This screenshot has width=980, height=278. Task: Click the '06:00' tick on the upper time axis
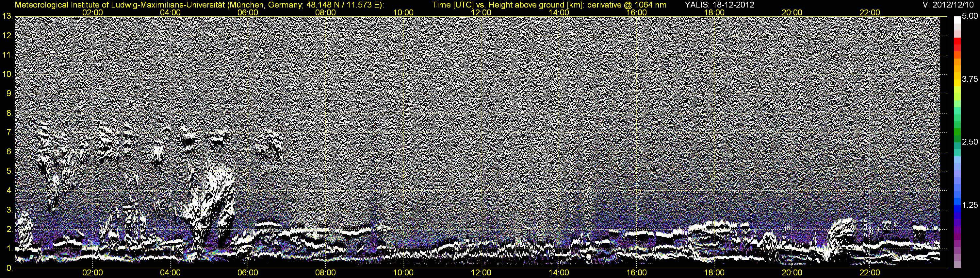pos(248,12)
